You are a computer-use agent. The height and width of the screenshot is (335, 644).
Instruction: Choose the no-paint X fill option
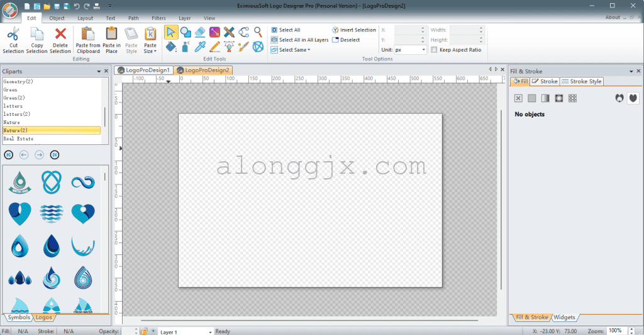click(x=518, y=98)
